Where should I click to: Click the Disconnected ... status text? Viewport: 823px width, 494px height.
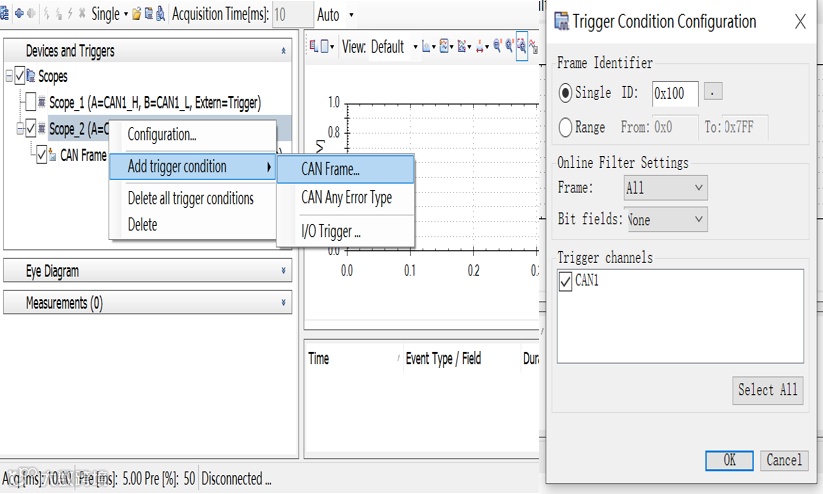click(236, 478)
